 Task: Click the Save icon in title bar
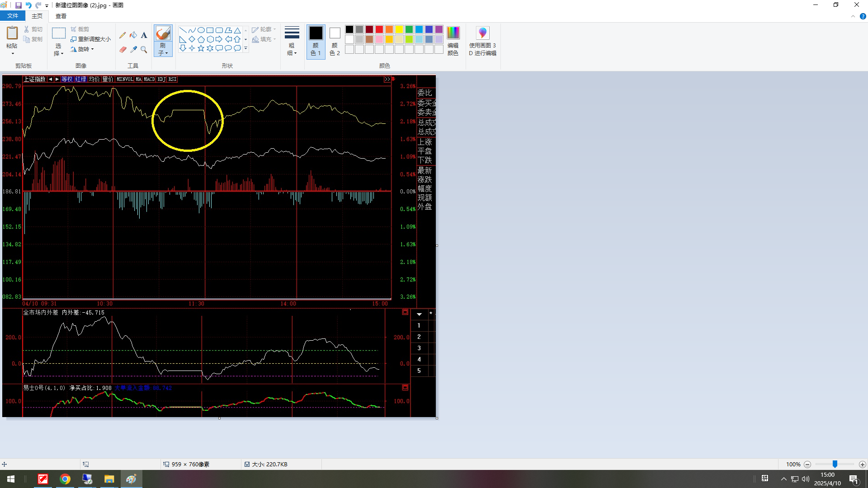pyautogui.click(x=19, y=5)
